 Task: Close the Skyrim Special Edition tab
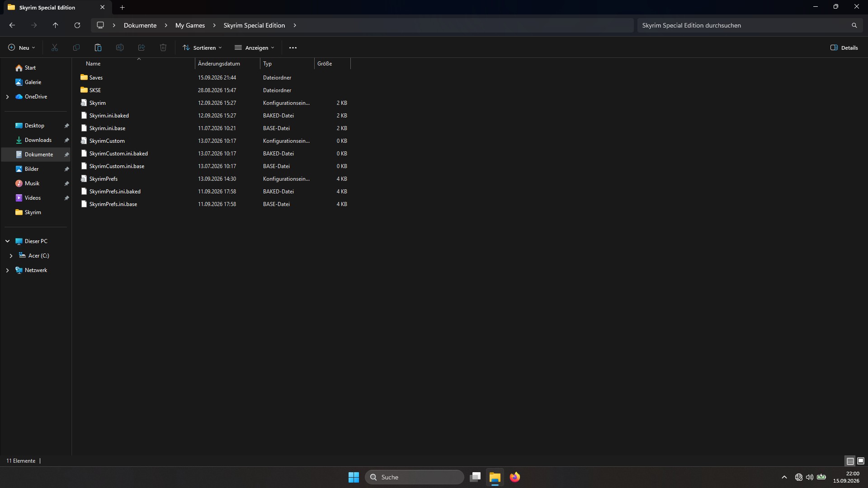tap(103, 7)
